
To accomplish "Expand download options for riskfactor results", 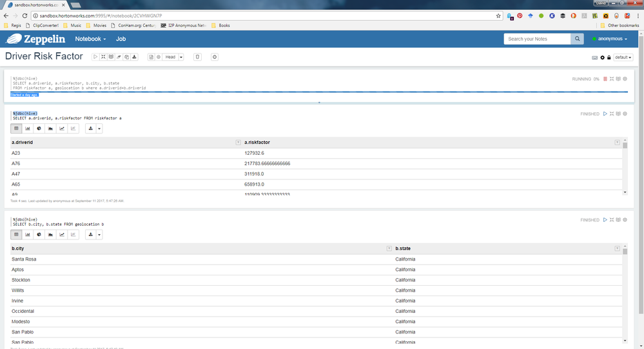I will click(x=99, y=128).
